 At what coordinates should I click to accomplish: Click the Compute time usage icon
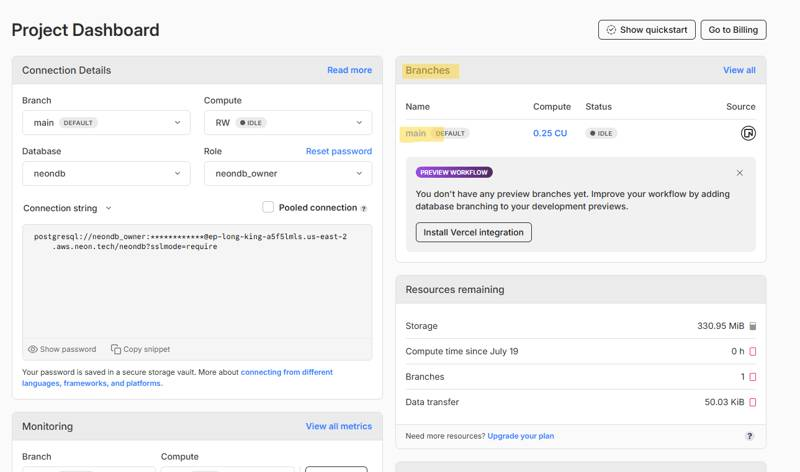click(753, 351)
